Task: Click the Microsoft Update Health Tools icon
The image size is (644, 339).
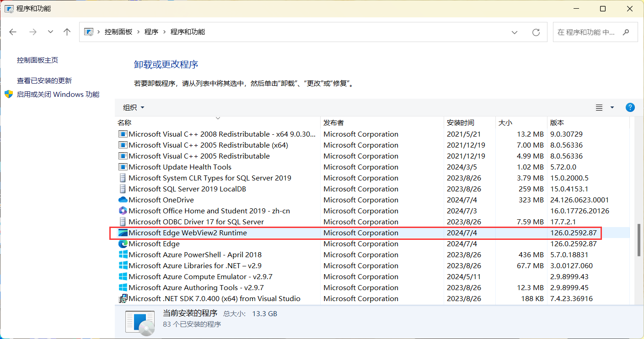Action: pyautogui.click(x=123, y=167)
